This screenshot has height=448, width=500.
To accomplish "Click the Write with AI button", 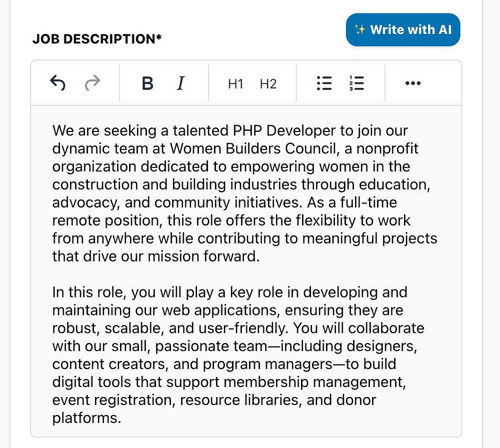I will 402,30.
